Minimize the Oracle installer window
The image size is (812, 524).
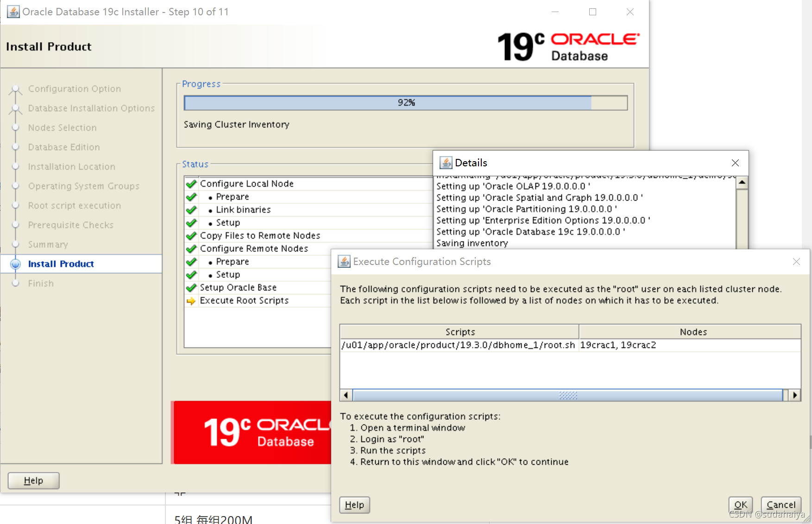point(555,12)
